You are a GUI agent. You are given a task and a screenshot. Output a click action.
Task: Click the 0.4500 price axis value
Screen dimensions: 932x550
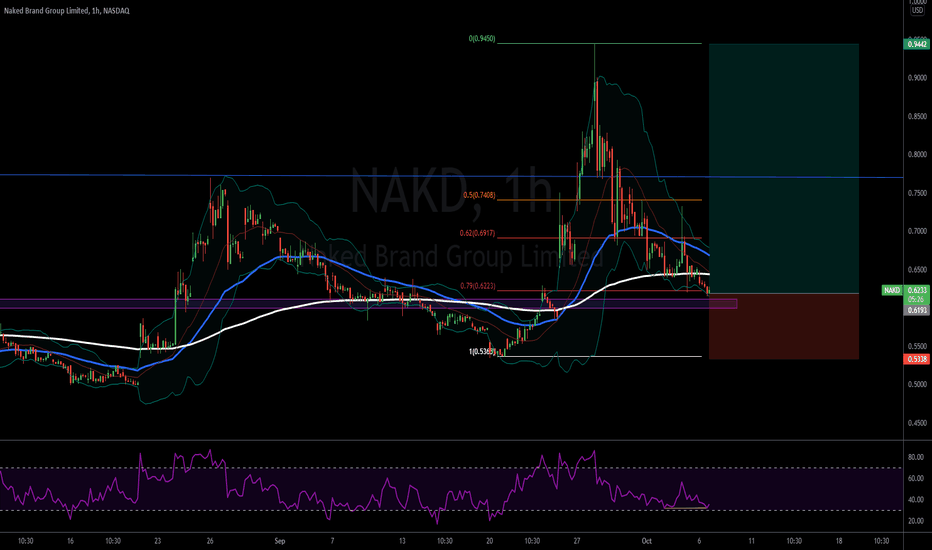point(917,423)
